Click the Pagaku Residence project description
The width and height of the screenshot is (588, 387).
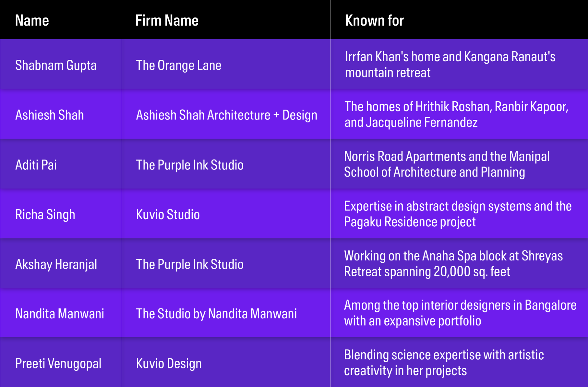[x=458, y=214]
